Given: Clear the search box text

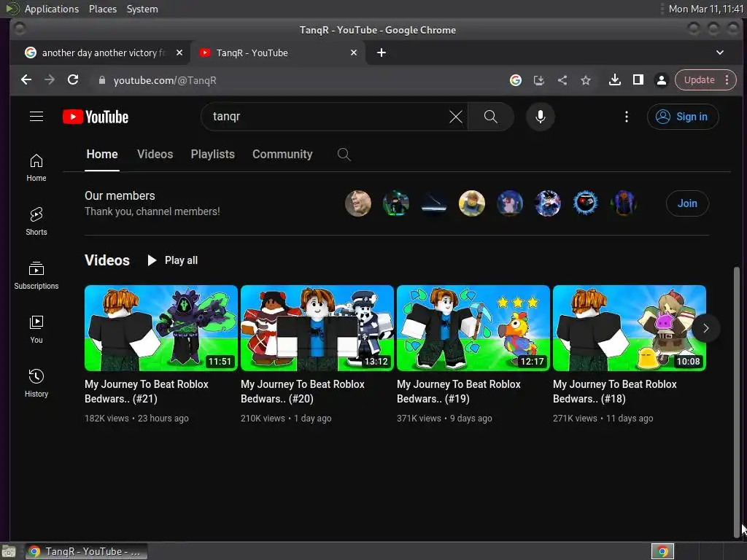Looking at the screenshot, I should (455, 117).
